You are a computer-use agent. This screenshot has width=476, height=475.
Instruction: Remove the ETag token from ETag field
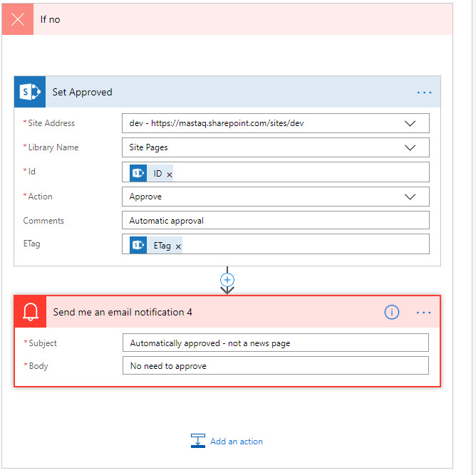click(178, 246)
